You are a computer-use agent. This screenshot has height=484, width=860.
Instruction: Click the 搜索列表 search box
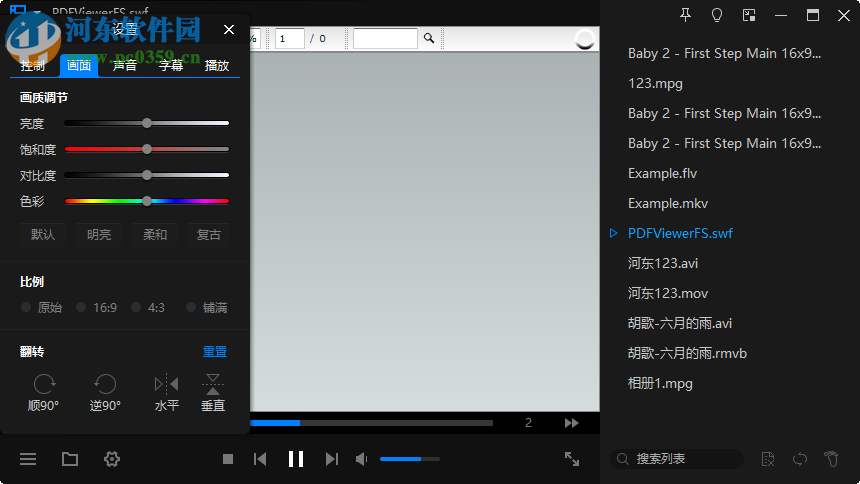click(677, 459)
